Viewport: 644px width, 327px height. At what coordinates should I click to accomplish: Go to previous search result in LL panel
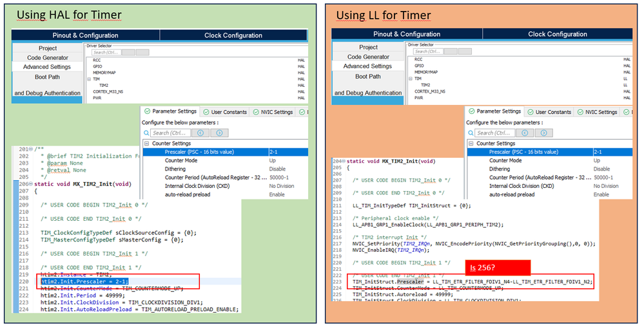(525, 133)
